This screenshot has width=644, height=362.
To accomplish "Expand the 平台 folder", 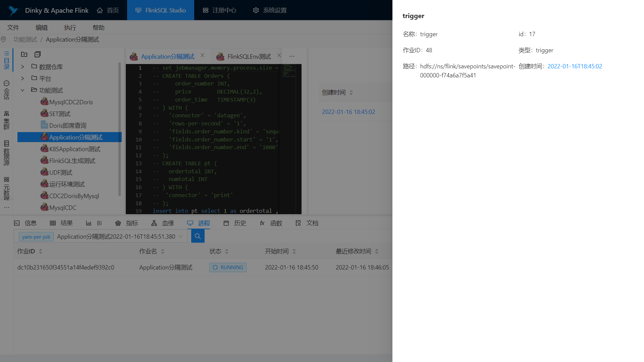I will [x=22, y=78].
